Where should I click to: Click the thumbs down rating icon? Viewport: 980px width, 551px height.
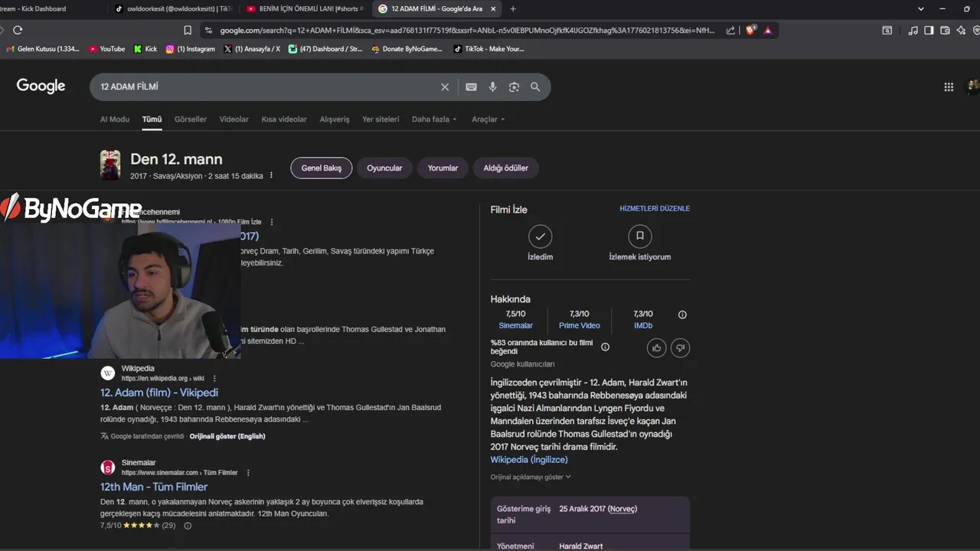pyautogui.click(x=681, y=348)
